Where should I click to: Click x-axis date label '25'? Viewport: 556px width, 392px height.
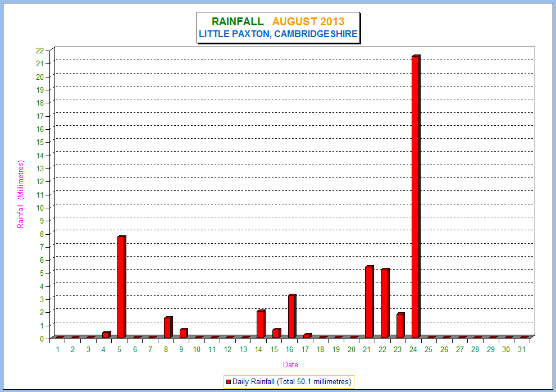[x=429, y=349]
